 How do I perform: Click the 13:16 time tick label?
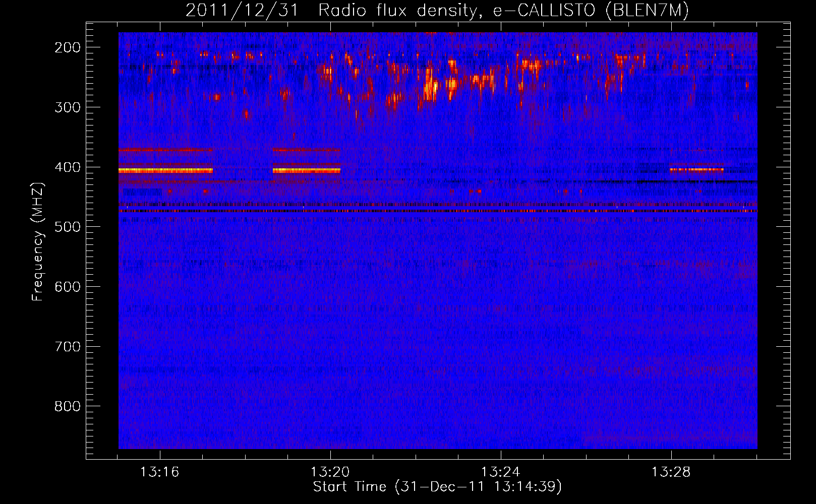pyautogui.click(x=160, y=472)
